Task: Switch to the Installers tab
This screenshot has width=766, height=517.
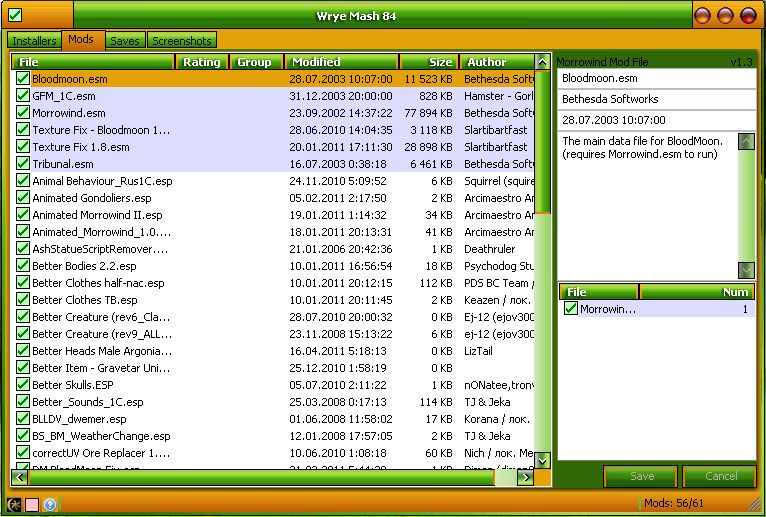Action: 34,41
